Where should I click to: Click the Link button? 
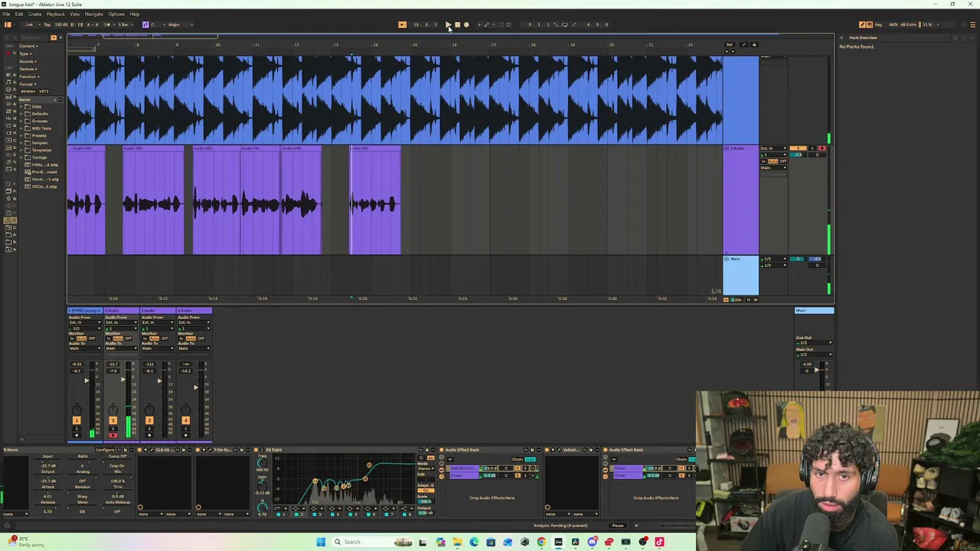point(29,24)
